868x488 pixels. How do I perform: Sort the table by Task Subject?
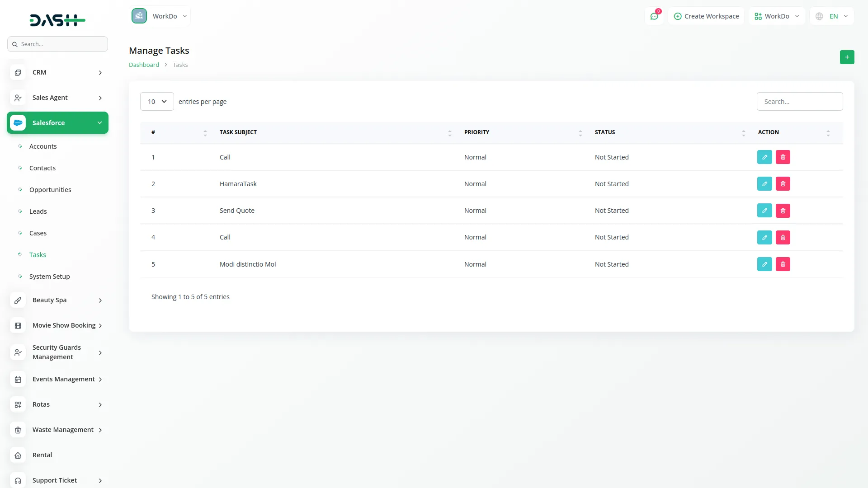click(449, 132)
